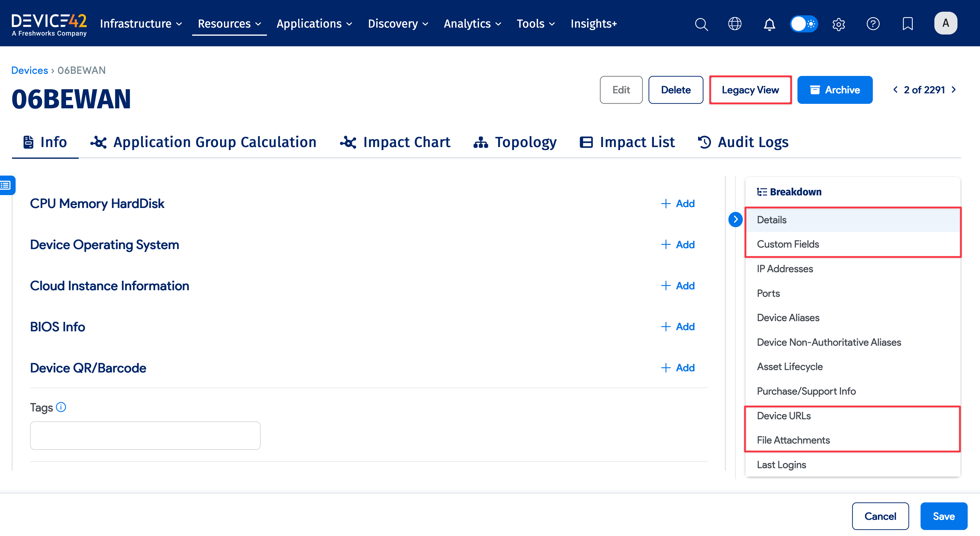Open the help menu

tap(873, 24)
